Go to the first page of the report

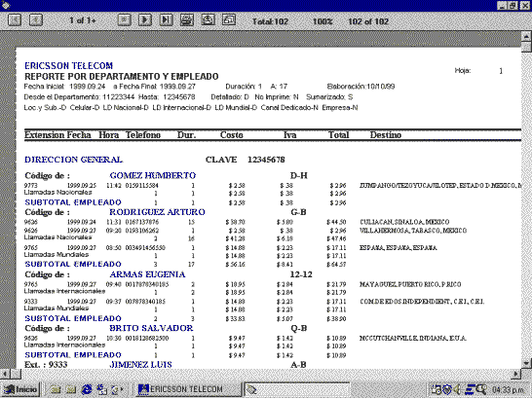point(15,20)
